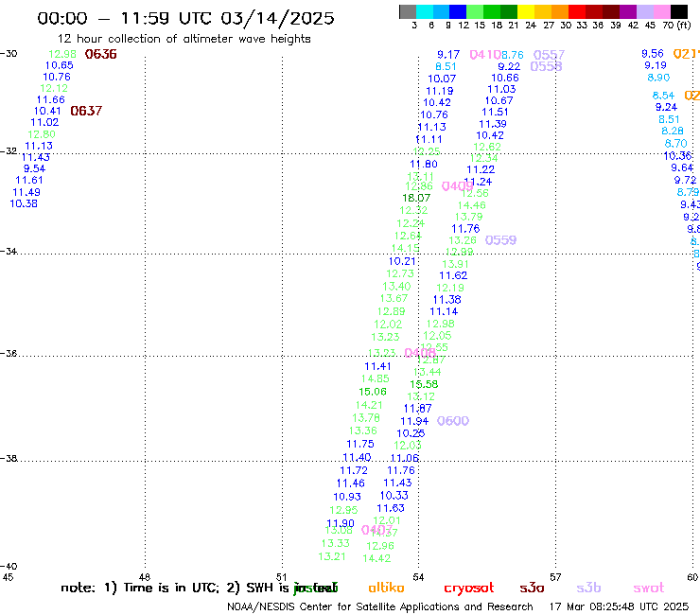The height and width of the screenshot is (615, 700).
Task: Click the wave height value 10.93
Action: [x=347, y=497]
